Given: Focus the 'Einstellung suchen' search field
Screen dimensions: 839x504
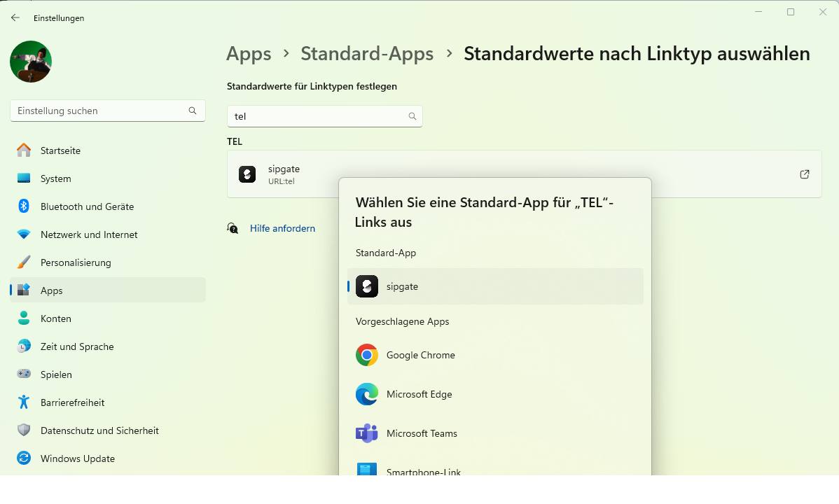Looking at the screenshot, I should tap(108, 111).
